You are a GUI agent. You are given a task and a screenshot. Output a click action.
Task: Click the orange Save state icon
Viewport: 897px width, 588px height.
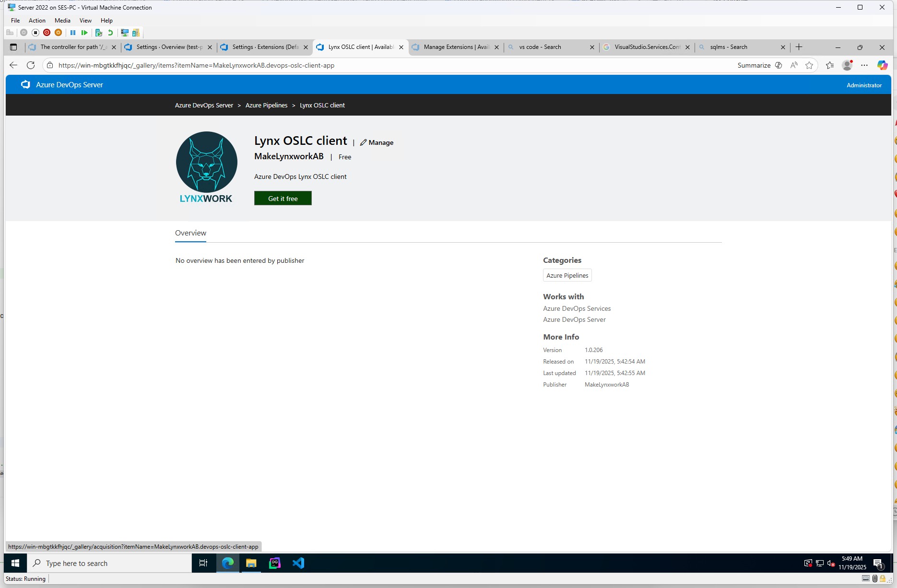[x=58, y=33]
